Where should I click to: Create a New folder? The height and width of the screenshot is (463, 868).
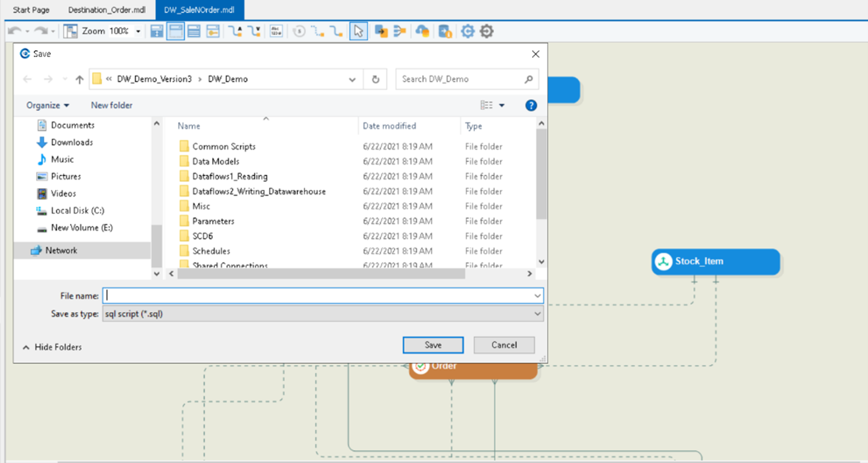(112, 106)
